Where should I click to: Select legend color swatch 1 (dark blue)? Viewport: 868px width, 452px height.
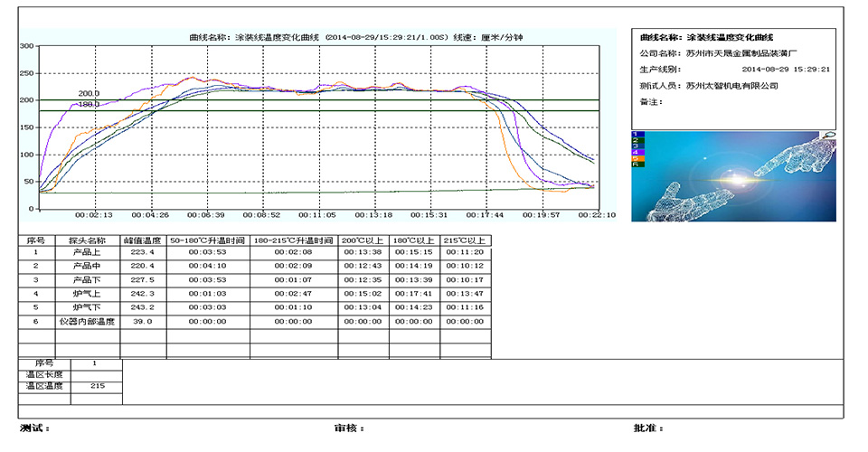pos(638,135)
